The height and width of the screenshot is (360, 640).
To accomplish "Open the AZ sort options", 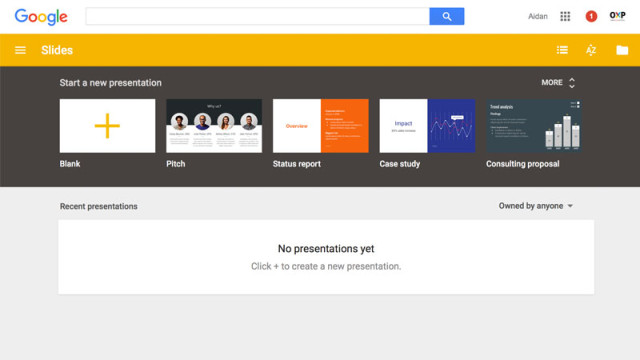I will pos(591,50).
